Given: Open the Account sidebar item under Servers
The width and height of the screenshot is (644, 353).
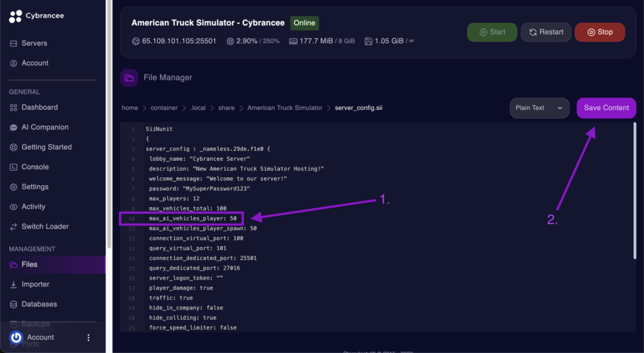Looking at the screenshot, I should (x=35, y=63).
